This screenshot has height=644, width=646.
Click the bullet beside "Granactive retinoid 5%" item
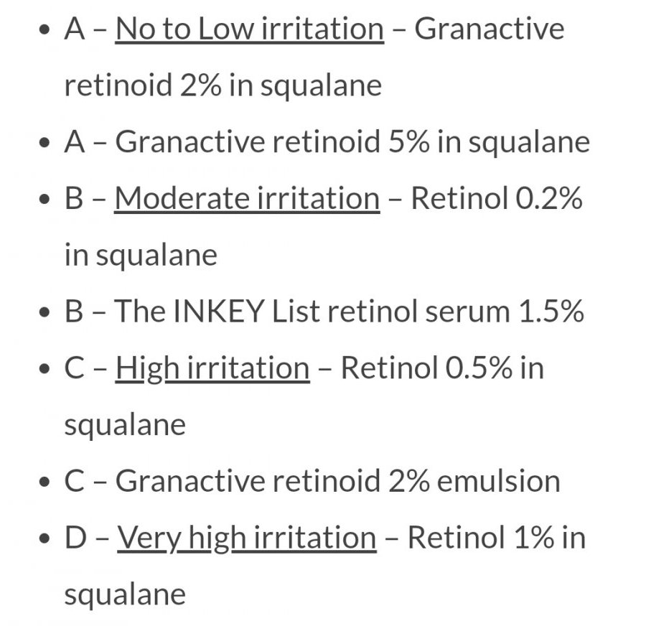[46, 144]
